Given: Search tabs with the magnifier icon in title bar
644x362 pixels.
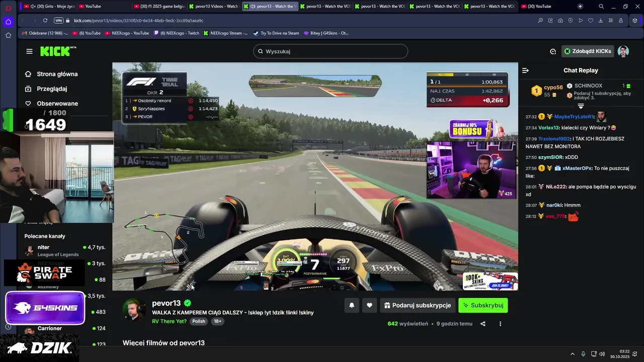Looking at the screenshot, I should click(x=601, y=7).
